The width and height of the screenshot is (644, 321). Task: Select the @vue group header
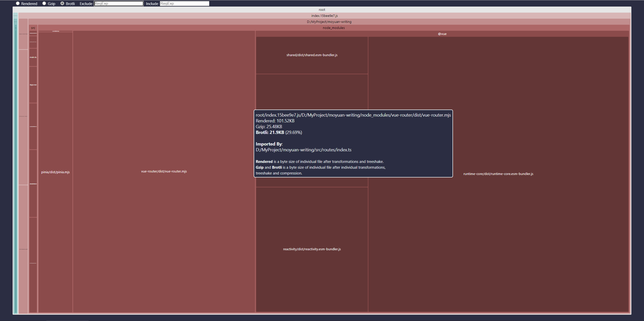pos(442,34)
